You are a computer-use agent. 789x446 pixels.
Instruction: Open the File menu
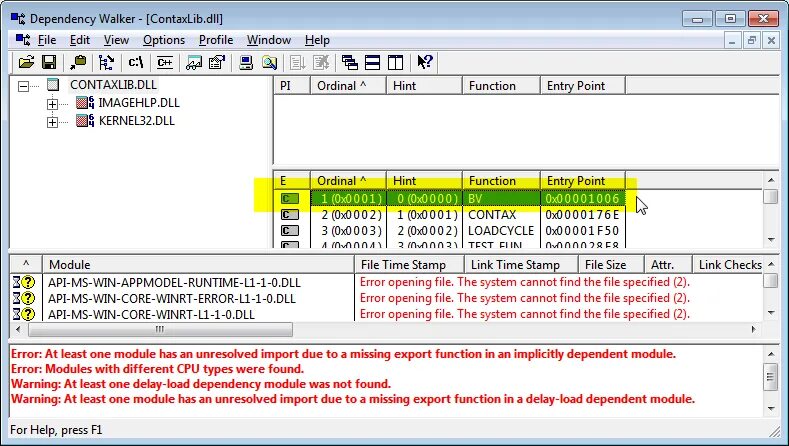[x=47, y=40]
